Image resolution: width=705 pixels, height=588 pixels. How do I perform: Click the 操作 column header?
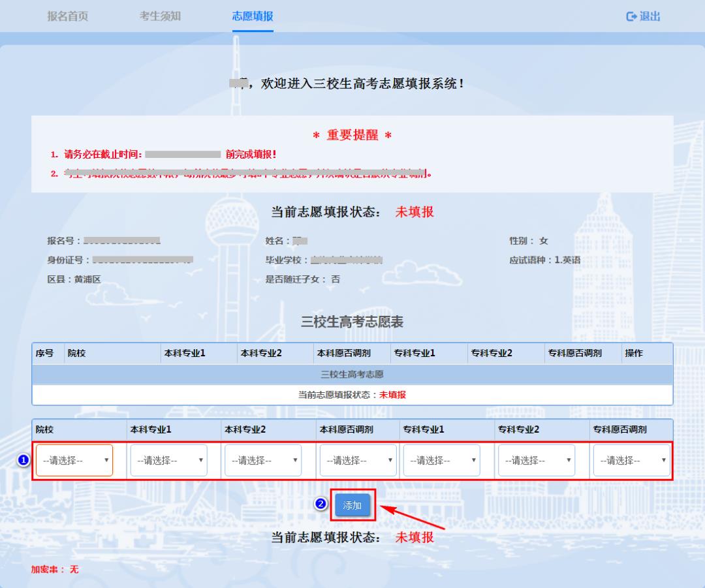pyautogui.click(x=634, y=353)
